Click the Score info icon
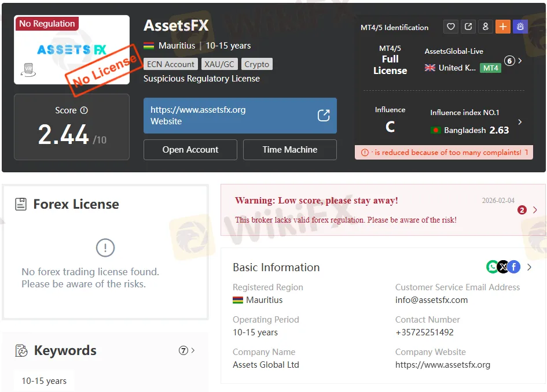 coord(84,110)
